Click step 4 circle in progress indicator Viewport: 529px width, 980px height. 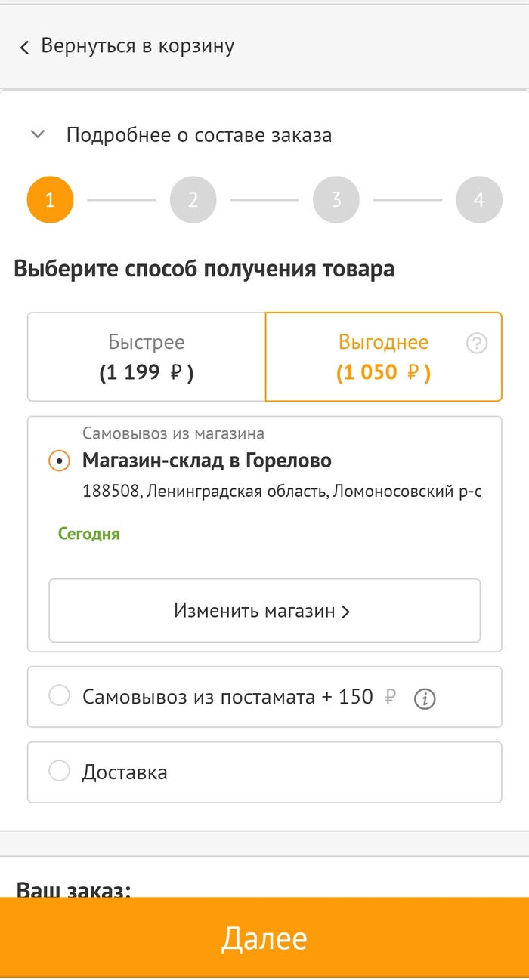(479, 200)
